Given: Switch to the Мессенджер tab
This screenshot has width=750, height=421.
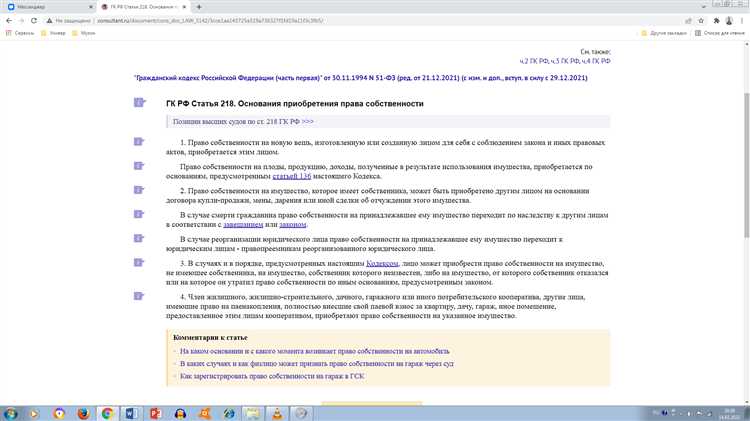Looking at the screenshot, I should click(x=48, y=7).
